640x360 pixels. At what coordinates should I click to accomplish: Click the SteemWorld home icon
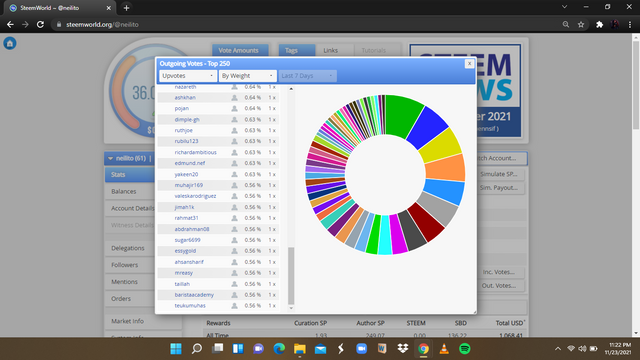[10, 43]
